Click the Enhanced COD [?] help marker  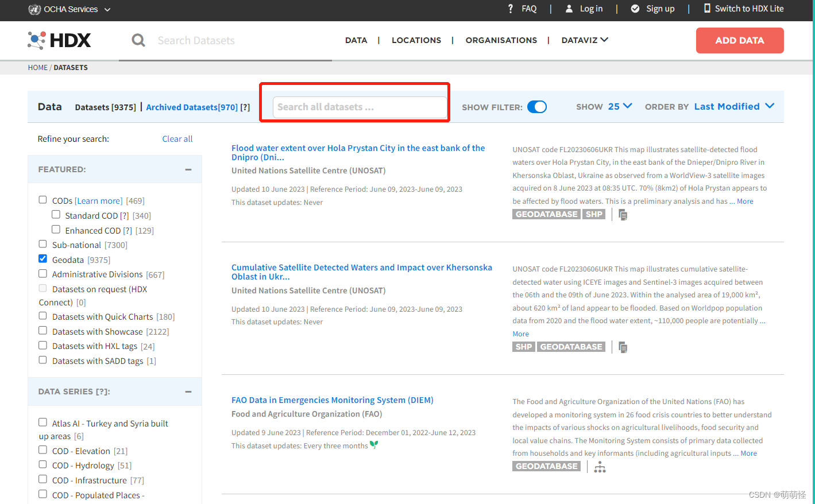pos(128,231)
